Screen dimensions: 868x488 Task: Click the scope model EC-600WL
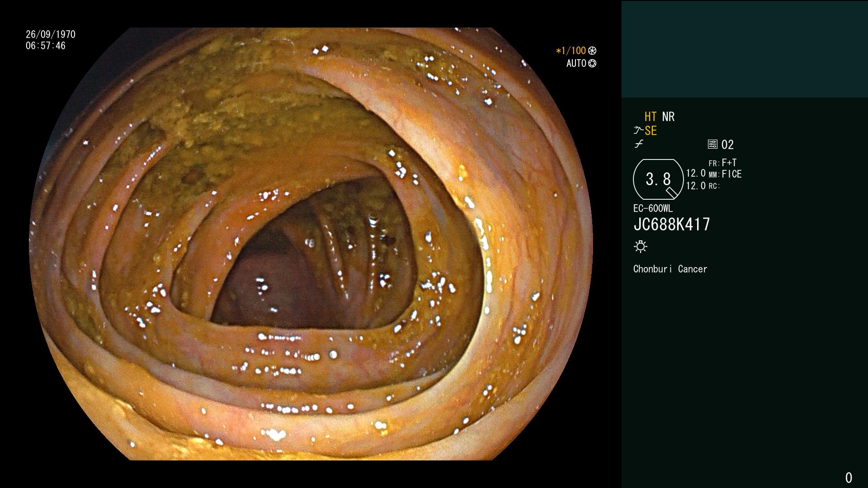point(653,208)
